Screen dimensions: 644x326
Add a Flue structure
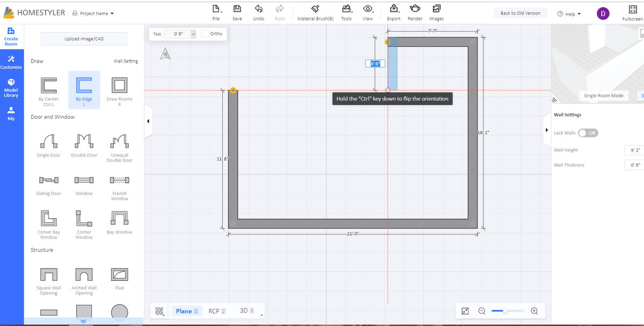tap(119, 279)
